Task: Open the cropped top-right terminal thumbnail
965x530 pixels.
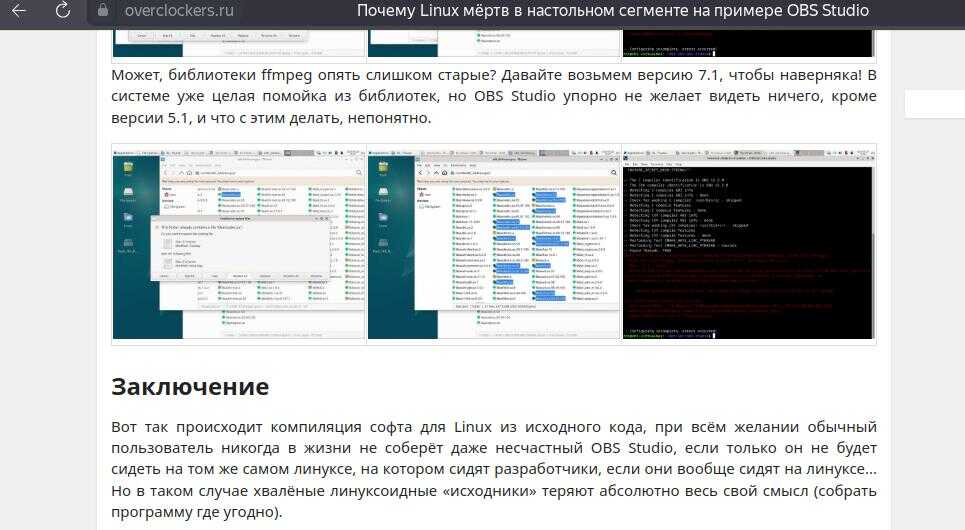Action: (748, 43)
